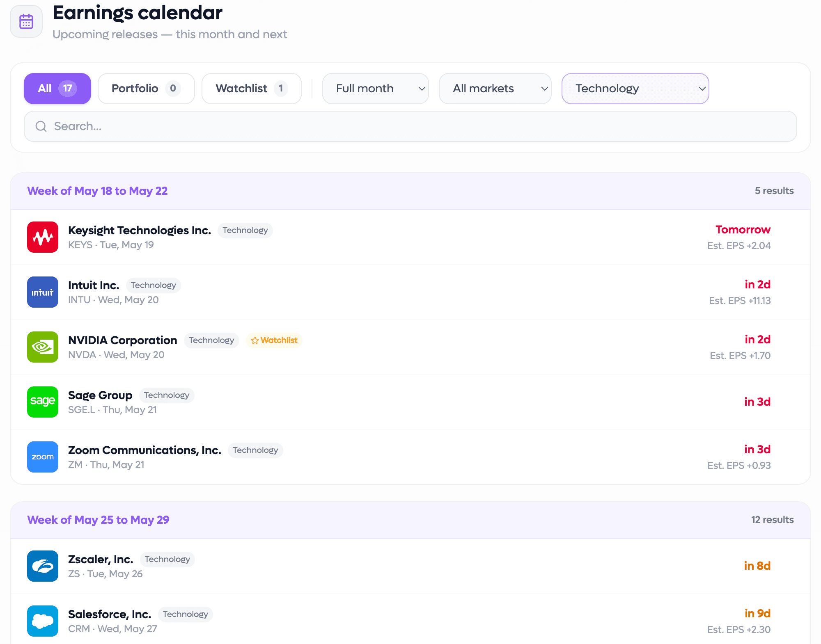Click the star Watchlist badge on NVIDIA
The image size is (821, 644).
point(274,340)
